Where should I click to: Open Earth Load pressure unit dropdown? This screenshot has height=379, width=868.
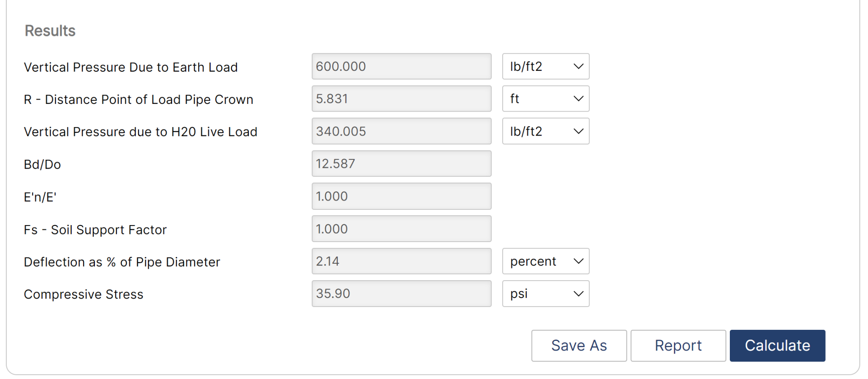click(545, 67)
